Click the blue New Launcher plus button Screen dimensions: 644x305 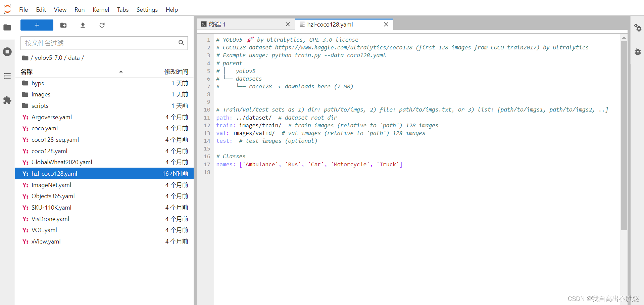(37, 25)
